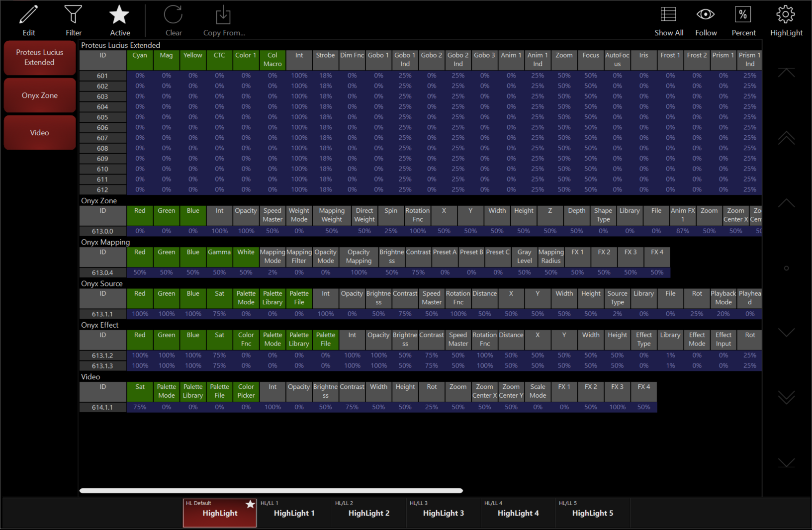Click the Shape Type column header
Screen dimensions: 812x530
click(x=603, y=215)
